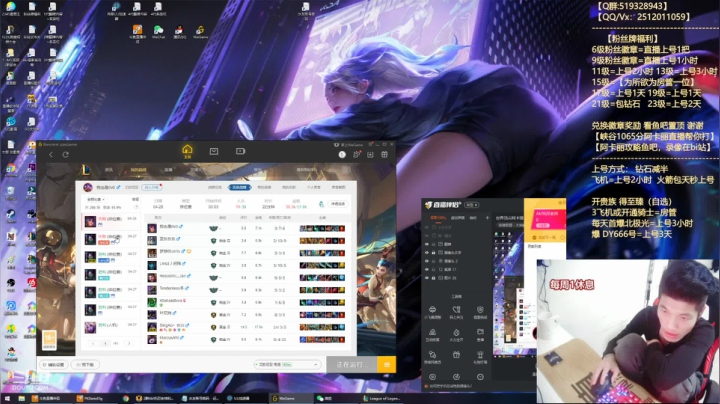Screen dimensions: 720x404
Task: Open the WeGame home icon
Action: pyautogui.click(x=187, y=150)
